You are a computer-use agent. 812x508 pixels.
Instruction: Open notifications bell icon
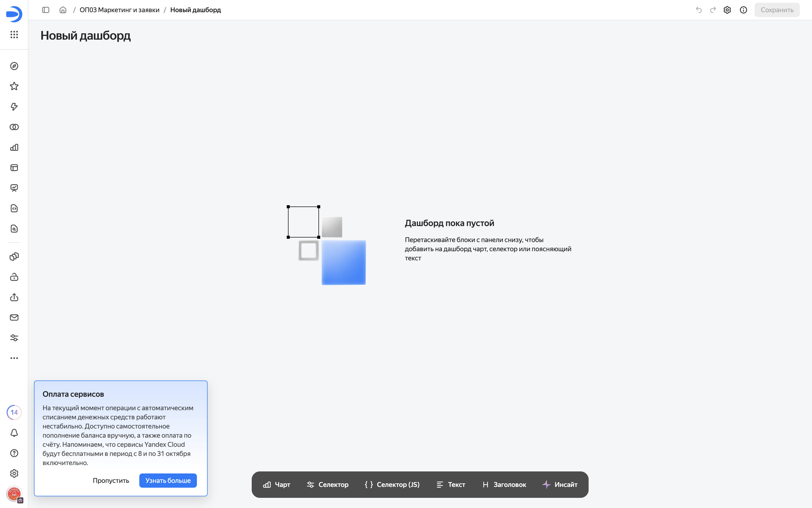[x=14, y=433]
